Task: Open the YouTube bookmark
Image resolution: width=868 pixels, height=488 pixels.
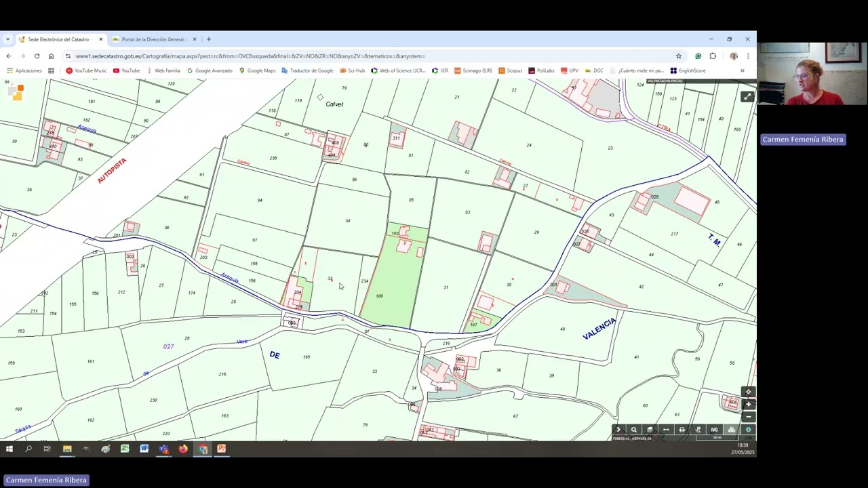Action: pos(126,70)
